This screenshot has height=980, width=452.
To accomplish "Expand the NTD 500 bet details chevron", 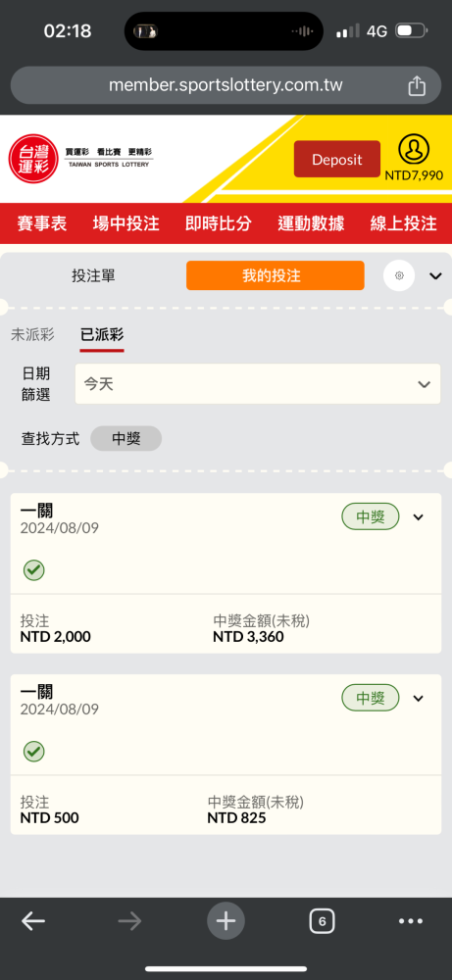I will (419, 698).
